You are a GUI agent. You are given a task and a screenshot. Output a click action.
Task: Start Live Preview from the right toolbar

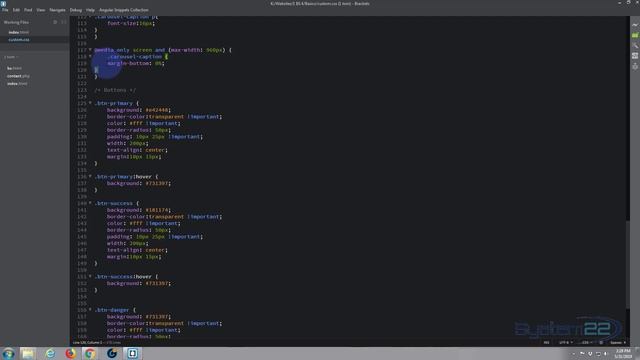(x=635, y=25)
